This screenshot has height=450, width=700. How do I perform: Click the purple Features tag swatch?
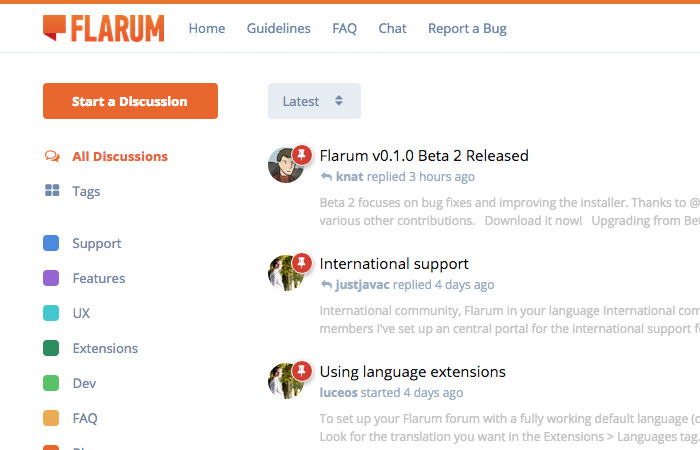click(x=51, y=278)
